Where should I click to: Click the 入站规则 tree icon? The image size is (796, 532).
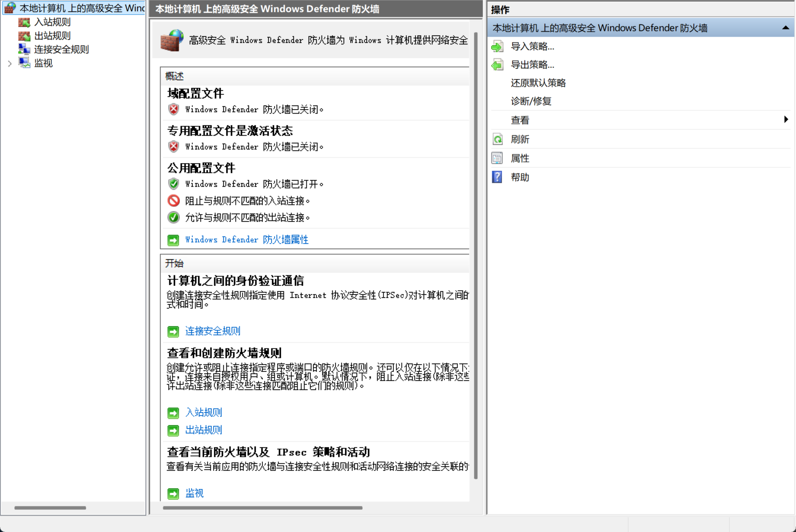(24, 22)
